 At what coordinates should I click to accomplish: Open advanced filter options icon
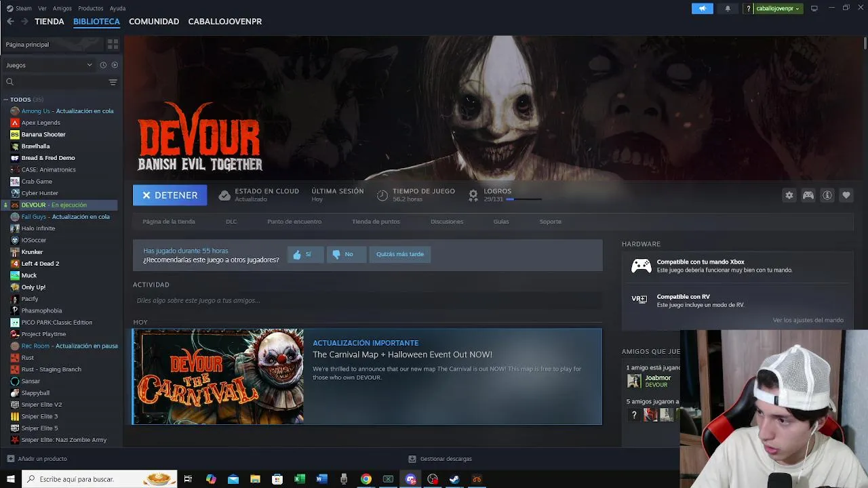pyautogui.click(x=113, y=82)
